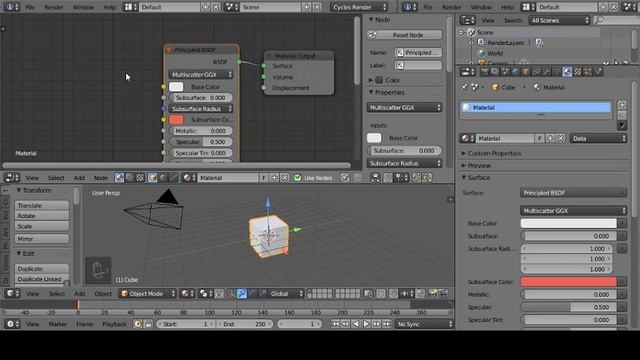Viewport: 640px width, 360px height.
Task: Open the Object menu in 3D view
Action: click(103, 293)
